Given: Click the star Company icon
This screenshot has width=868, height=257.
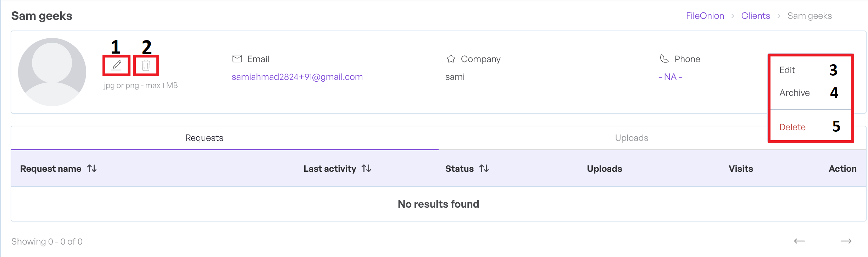Looking at the screenshot, I should (x=451, y=59).
